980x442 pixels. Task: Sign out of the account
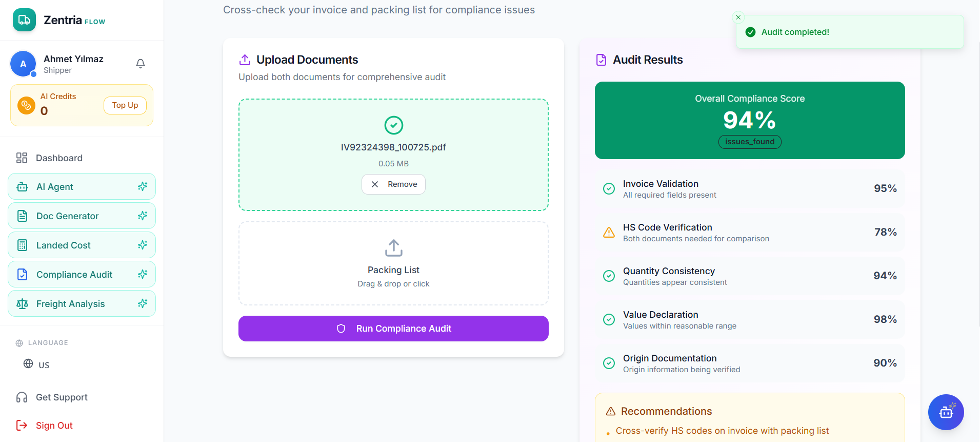click(x=54, y=426)
